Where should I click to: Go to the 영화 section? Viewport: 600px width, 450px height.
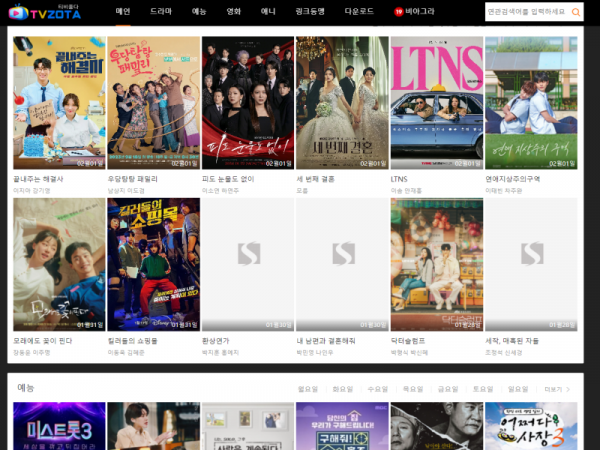[233, 12]
